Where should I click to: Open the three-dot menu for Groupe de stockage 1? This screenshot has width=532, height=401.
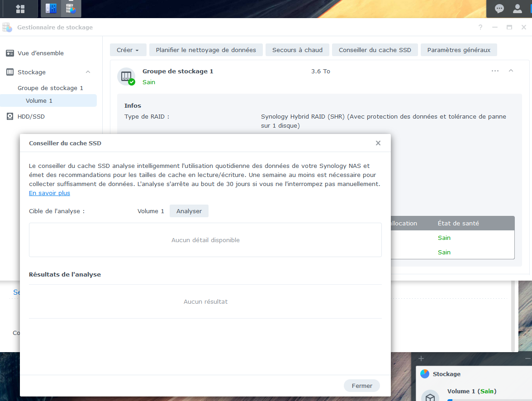tap(495, 71)
